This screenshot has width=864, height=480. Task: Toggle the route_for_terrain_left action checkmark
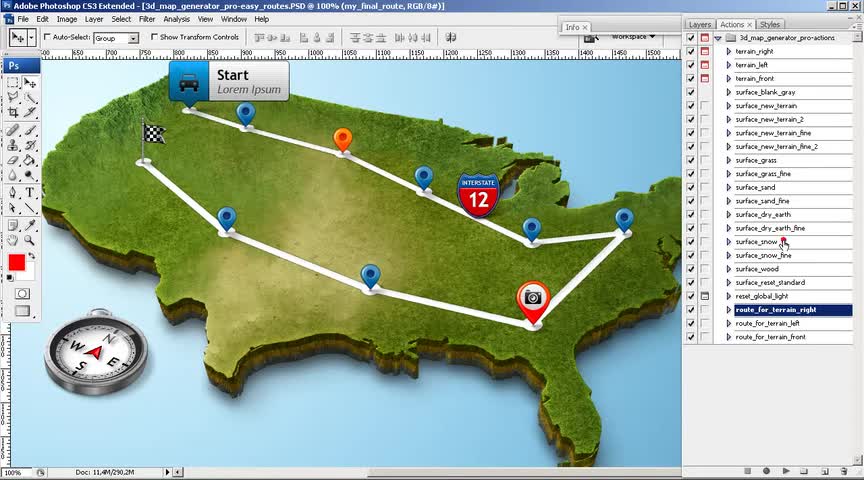(x=690, y=323)
